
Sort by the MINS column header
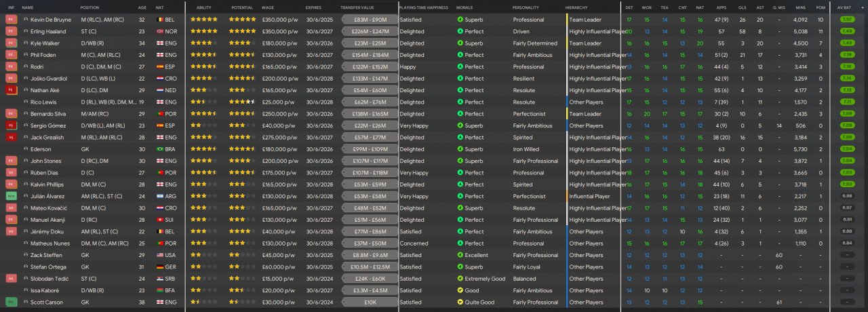click(x=800, y=7)
